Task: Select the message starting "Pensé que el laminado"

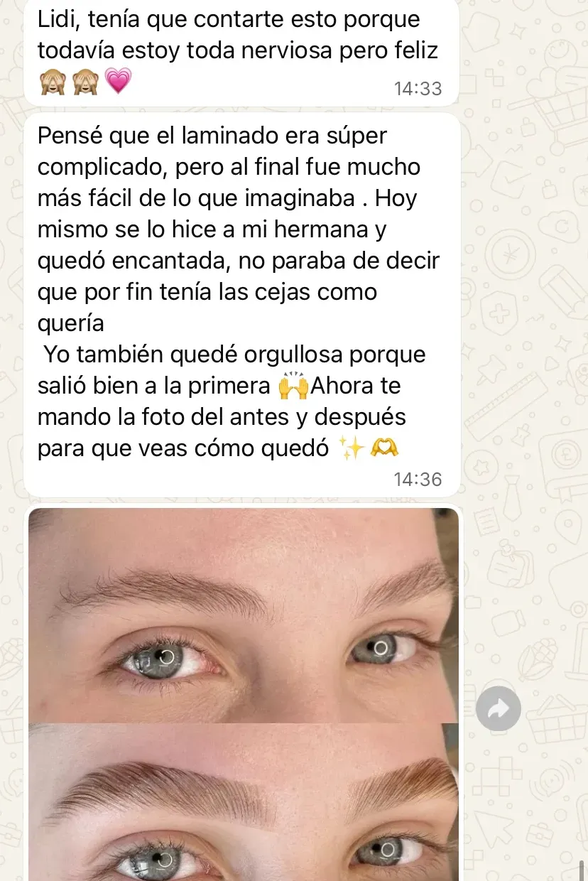Action: click(241, 305)
